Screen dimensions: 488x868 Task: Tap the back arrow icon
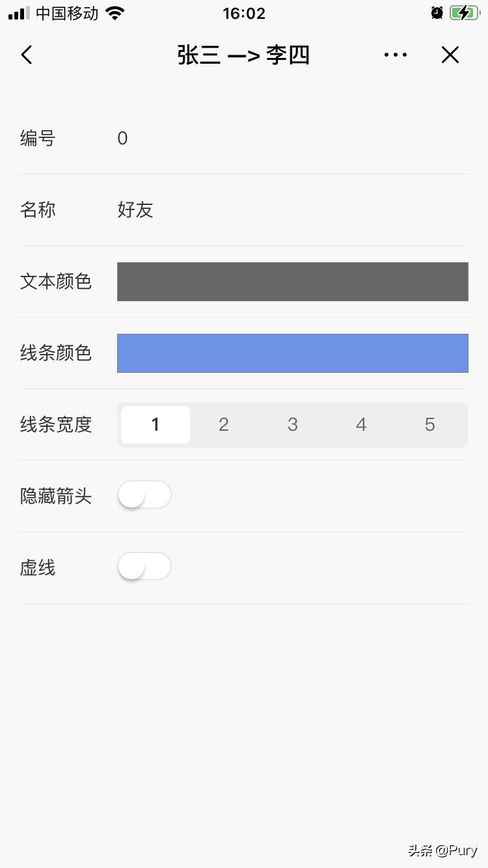tap(27, 55)
